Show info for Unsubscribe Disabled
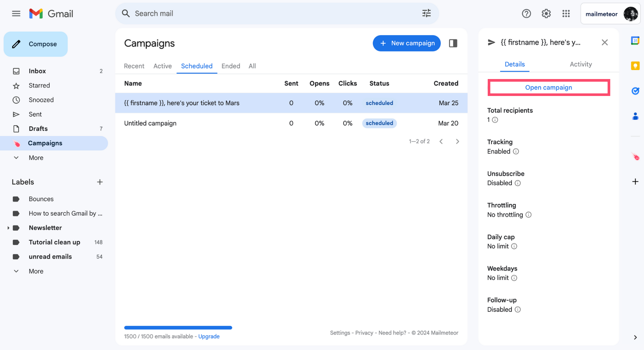This screenshot has height=350, width=644. coord(518,183)
